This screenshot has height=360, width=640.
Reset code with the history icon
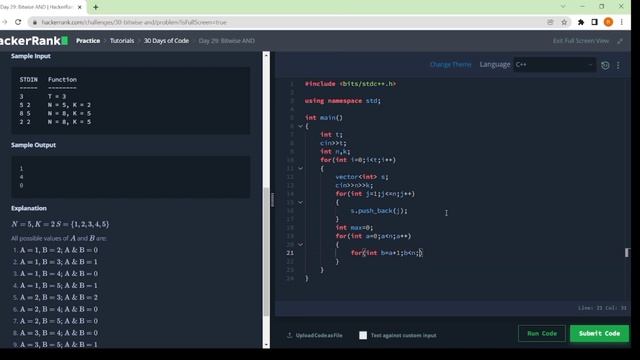(x=605, y=65)
